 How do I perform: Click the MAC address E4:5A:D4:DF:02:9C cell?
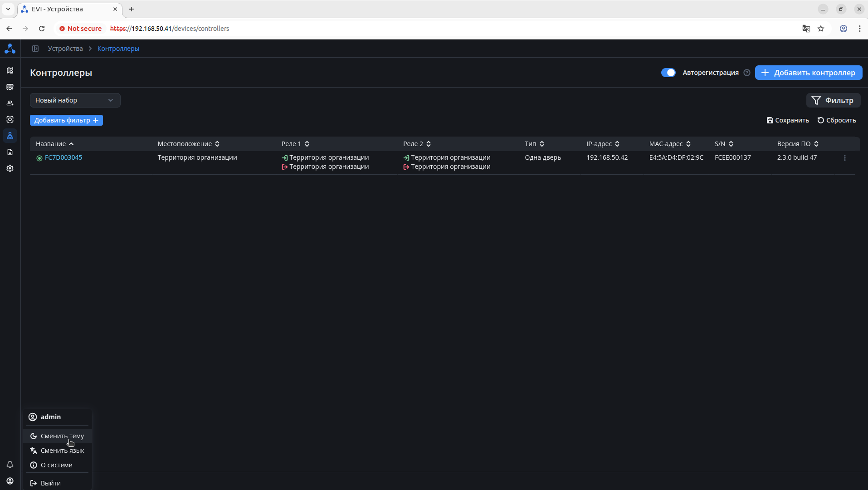pos(677,157)
